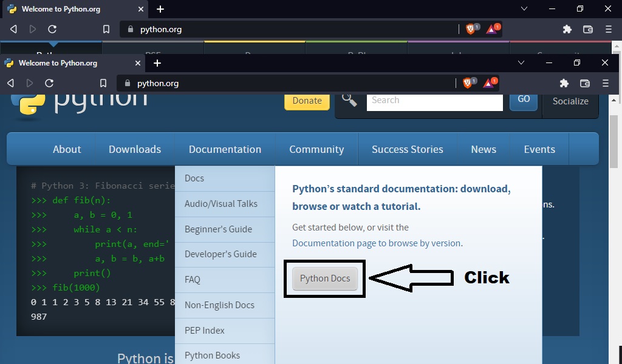Image resolution: width=622 pixels, height=364 pixels.
Task: Select PEP Index submenu item
Action: click(225, 331)
